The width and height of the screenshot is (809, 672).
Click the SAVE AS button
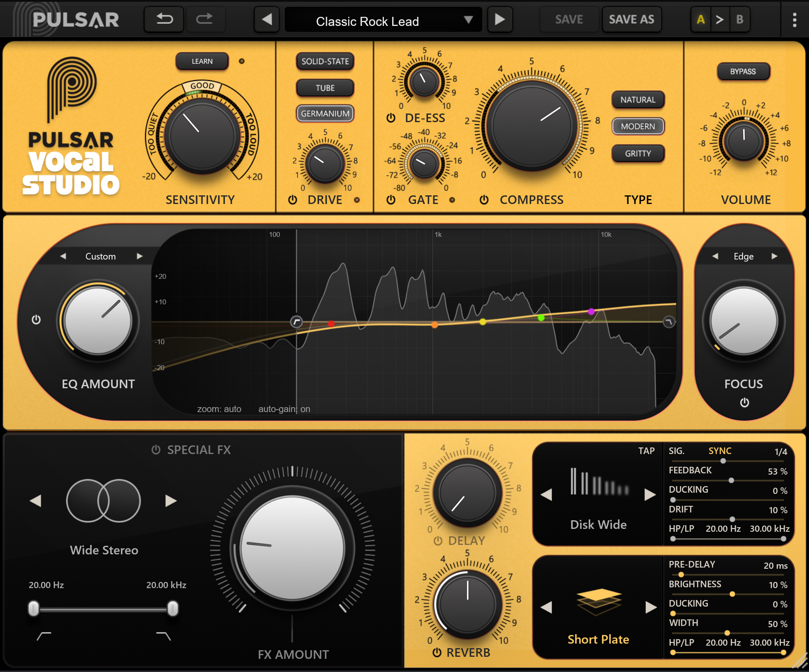(x=631, y=19)
